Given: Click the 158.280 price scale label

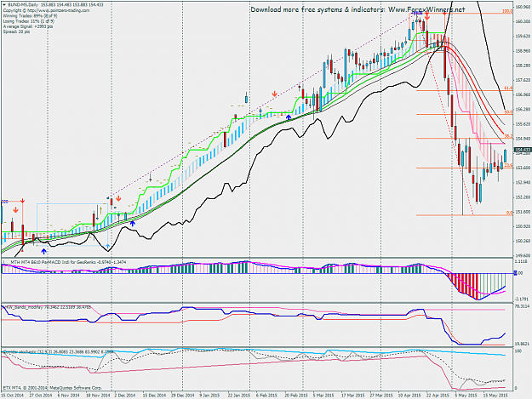Looking at the screenshot, I should (x=523, y=66).
